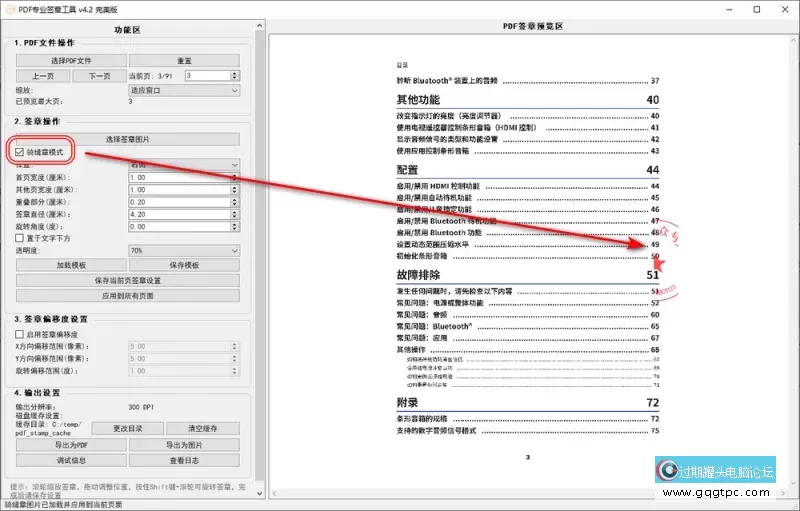
Task: Click the function panel's vertical scrollbar
Action: click(260, 255)
